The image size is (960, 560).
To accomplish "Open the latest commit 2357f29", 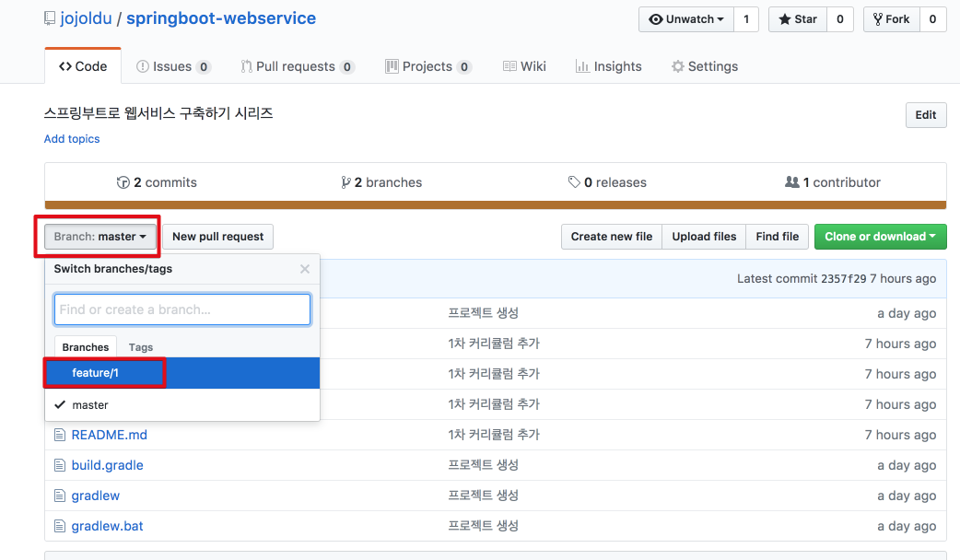I will (x=844, y=278).
